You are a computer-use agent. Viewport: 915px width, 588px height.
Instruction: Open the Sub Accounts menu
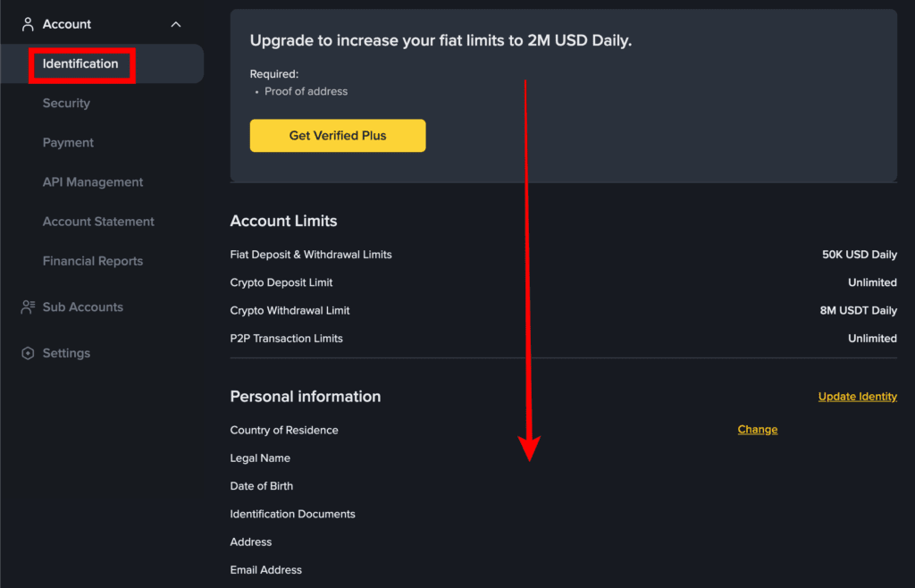tap(83, 307)
